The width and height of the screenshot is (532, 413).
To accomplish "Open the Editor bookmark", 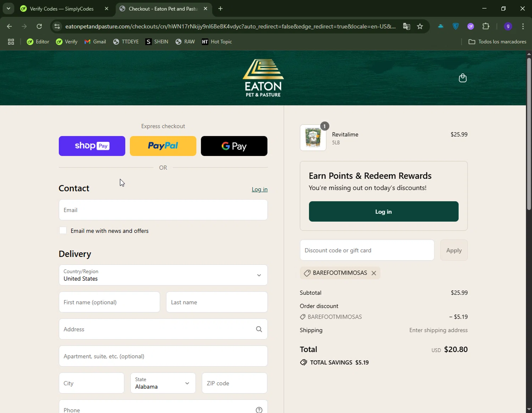I will click(x=38, y=42).
